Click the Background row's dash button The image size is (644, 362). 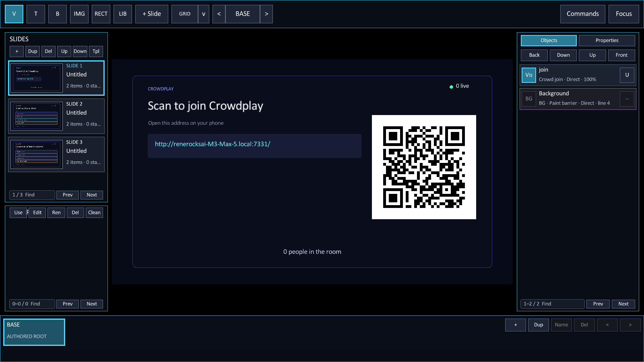click(x=627, y=99)
